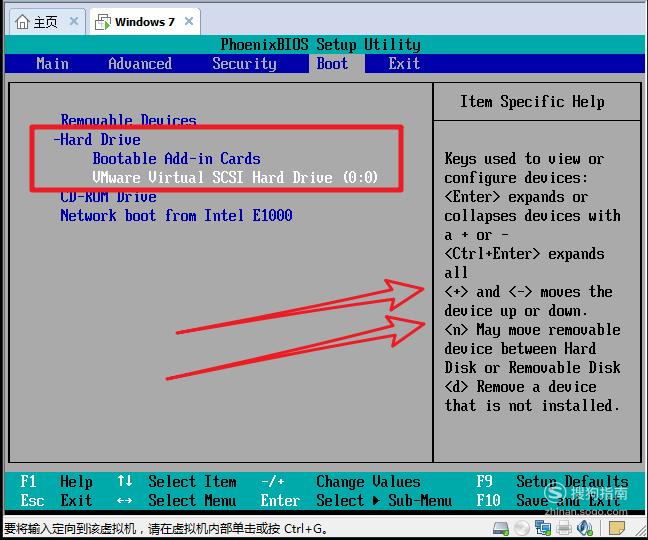648x540 pixels.
Task: Open the Main BIOS menu
Action: 52,64
